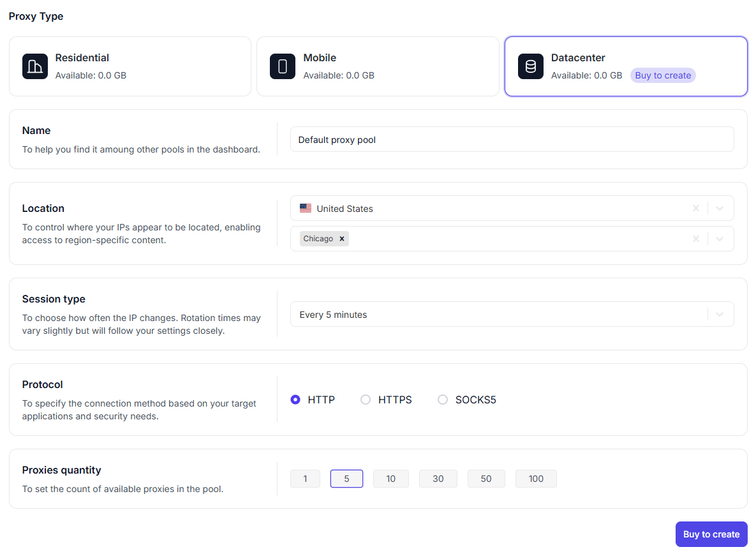
Task: Click the Location heading
Action: click(x=43, y=208)
